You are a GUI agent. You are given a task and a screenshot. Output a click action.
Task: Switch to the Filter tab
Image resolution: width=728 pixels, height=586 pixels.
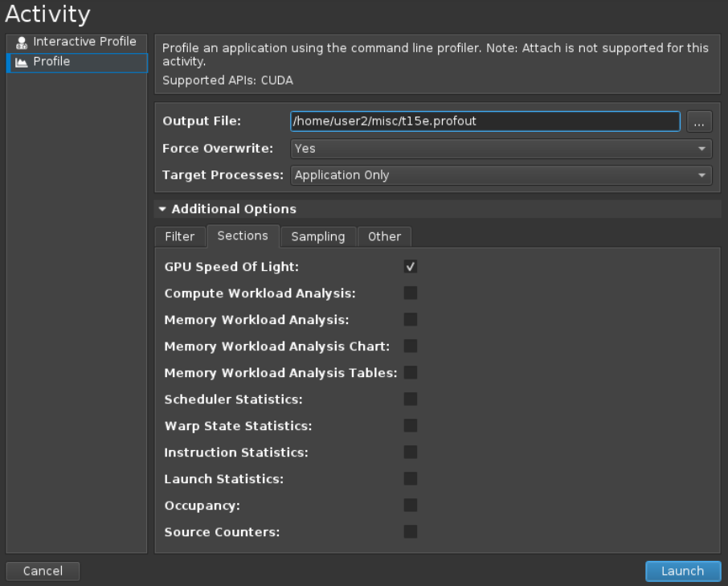click(x=180, y=236)
